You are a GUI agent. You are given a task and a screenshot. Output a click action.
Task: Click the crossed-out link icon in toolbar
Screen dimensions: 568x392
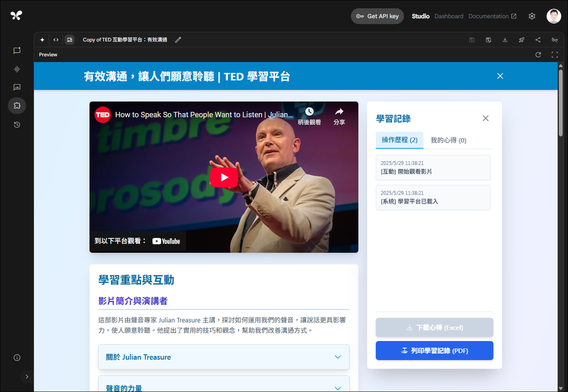555,40
